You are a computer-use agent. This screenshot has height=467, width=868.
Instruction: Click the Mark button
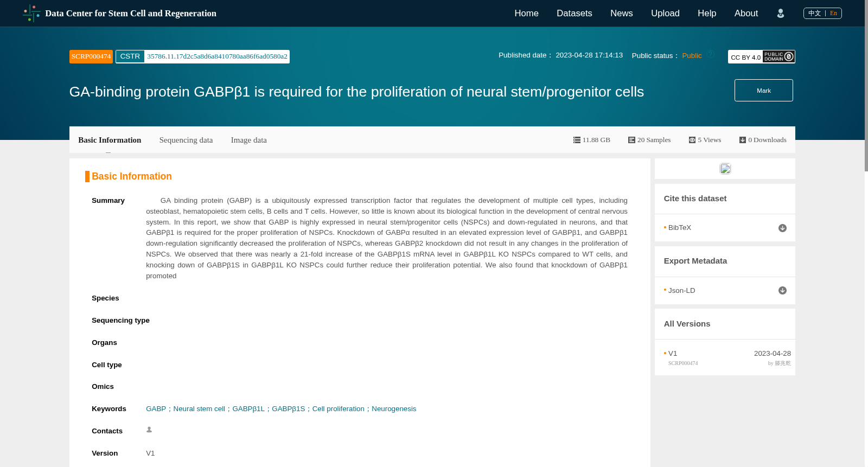(764, 90)
